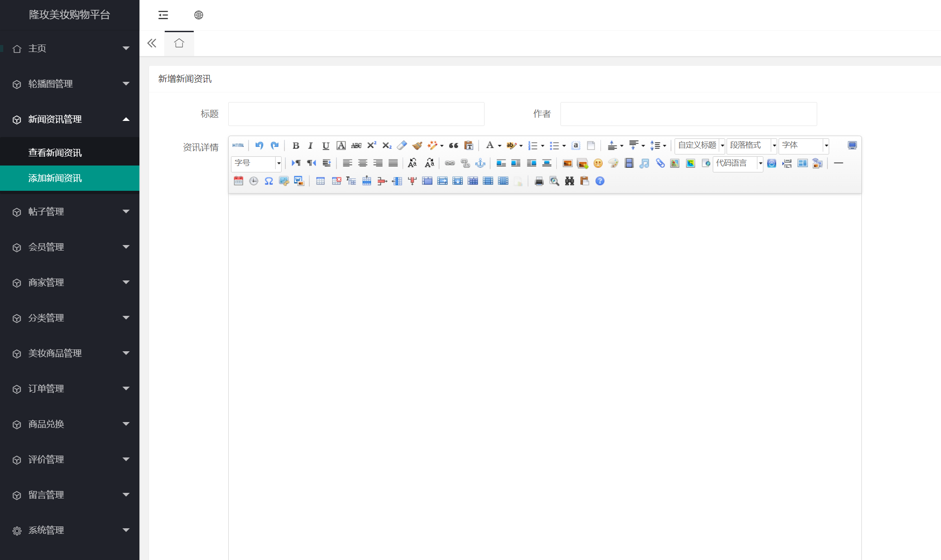Screen dimensions: 941x560
Task: Click the anchor insert icon
Action: pyautogui.click(x=480, y=163)
